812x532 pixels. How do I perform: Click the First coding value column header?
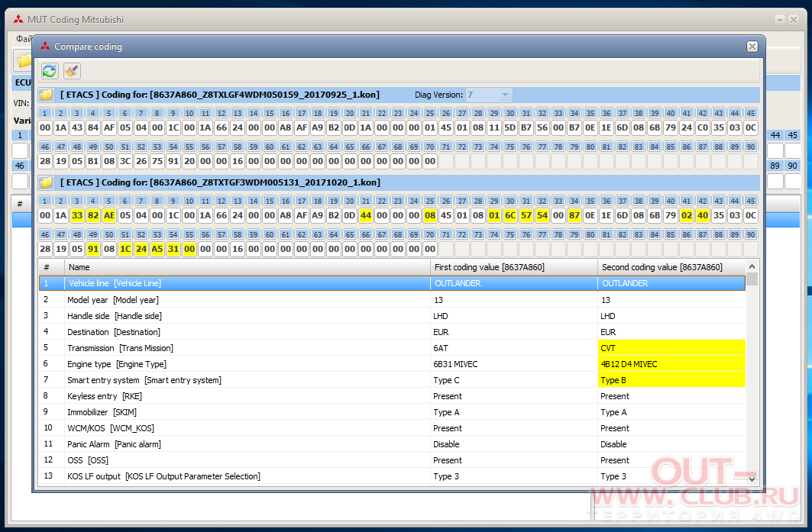coord(514,267)
